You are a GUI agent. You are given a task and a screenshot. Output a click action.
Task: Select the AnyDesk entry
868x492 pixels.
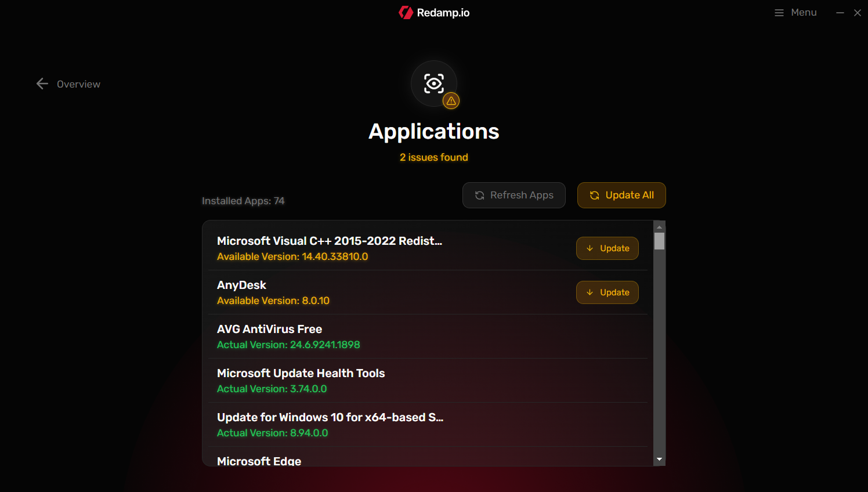pos(428,292)
